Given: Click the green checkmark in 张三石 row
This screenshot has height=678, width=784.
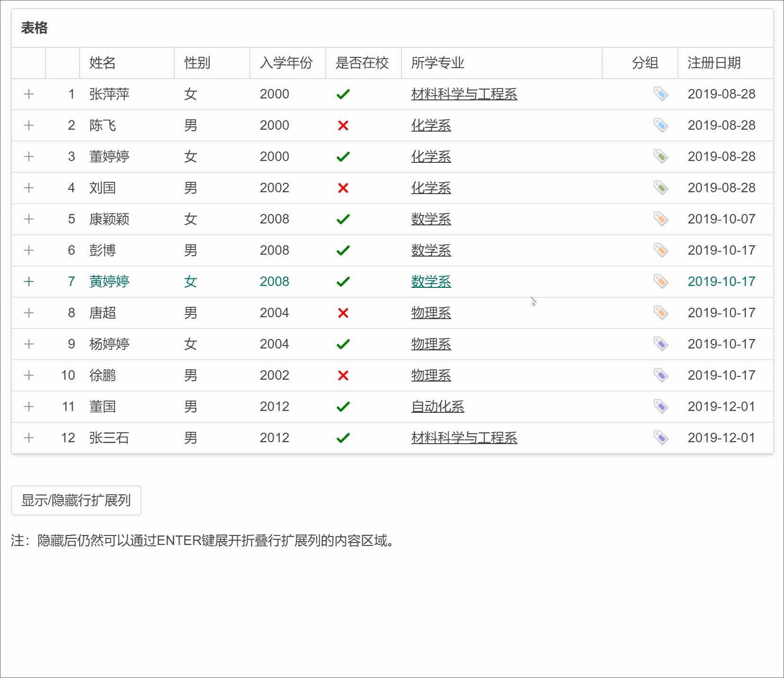Looking at the screenshot, I should (x=343, y=438).
